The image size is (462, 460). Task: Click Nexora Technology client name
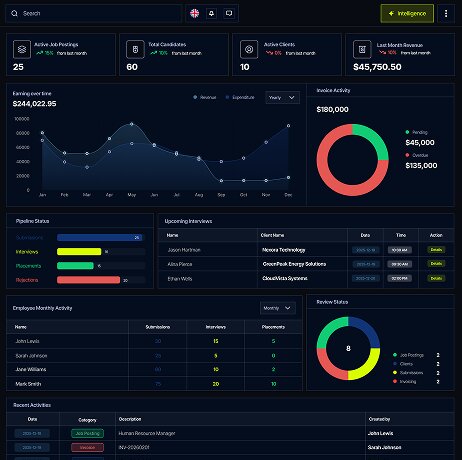tap(284, 250)
